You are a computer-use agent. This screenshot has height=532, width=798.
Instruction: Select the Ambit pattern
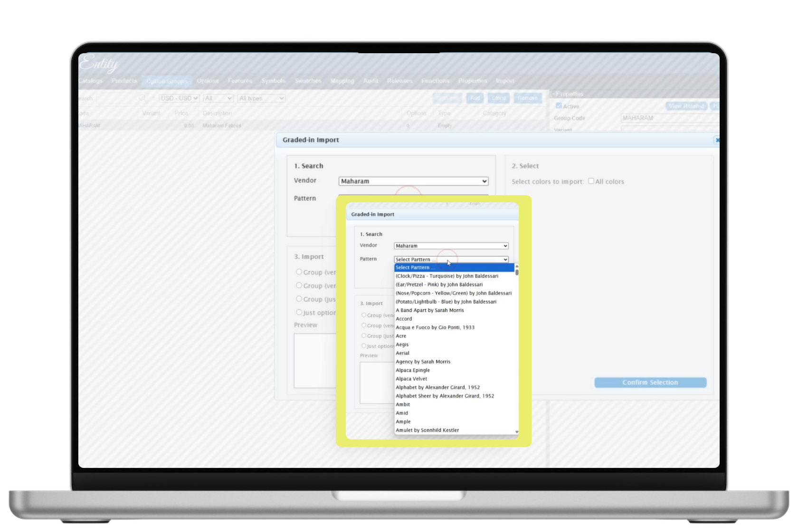454,404
